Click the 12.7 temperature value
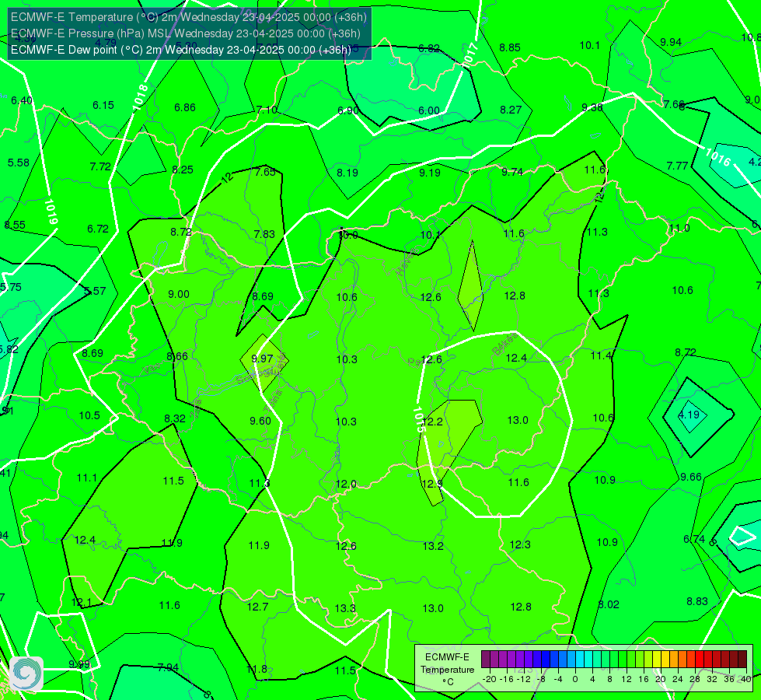761x700 pixels. click(258, 607)
